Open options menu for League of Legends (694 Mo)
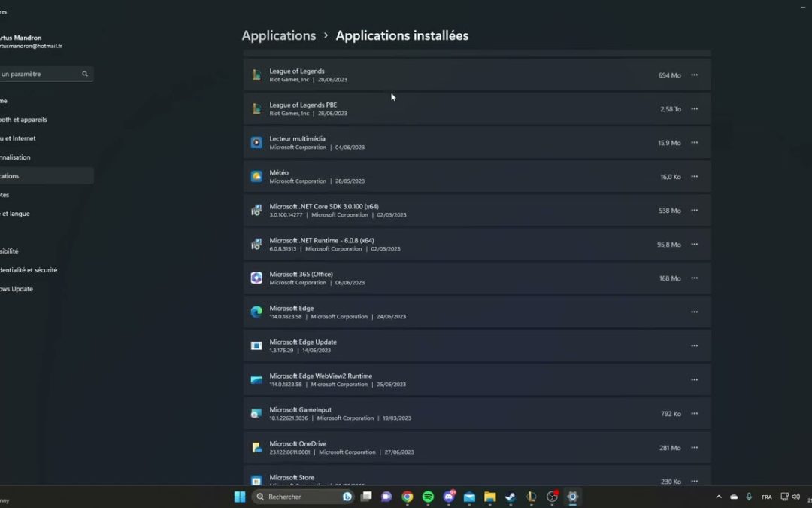 point(694,75)
